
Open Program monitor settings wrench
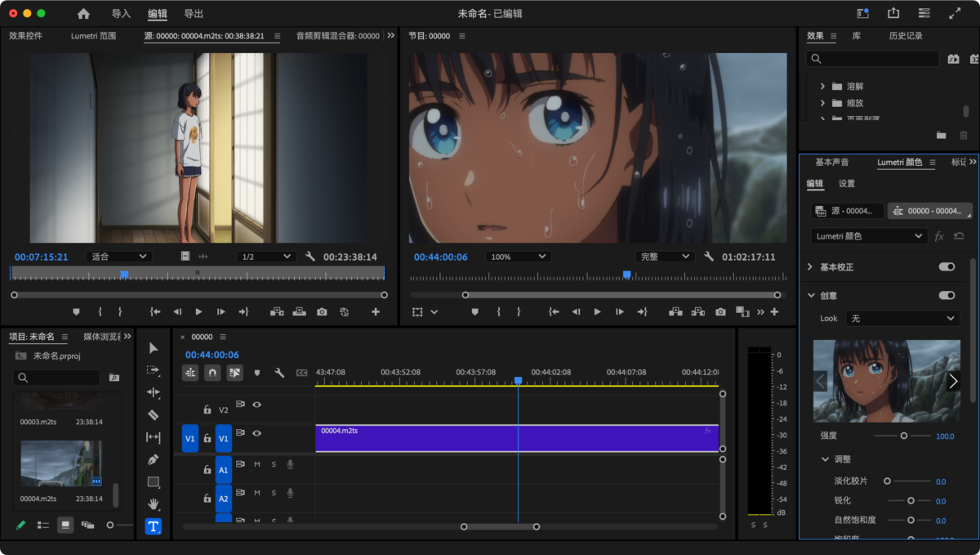(x=709, y=257)
